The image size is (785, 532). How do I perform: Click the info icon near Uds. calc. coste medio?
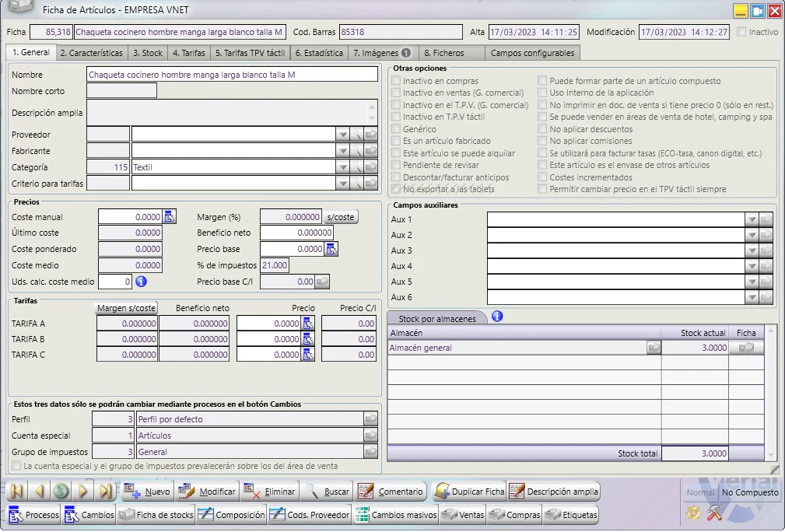141,282
